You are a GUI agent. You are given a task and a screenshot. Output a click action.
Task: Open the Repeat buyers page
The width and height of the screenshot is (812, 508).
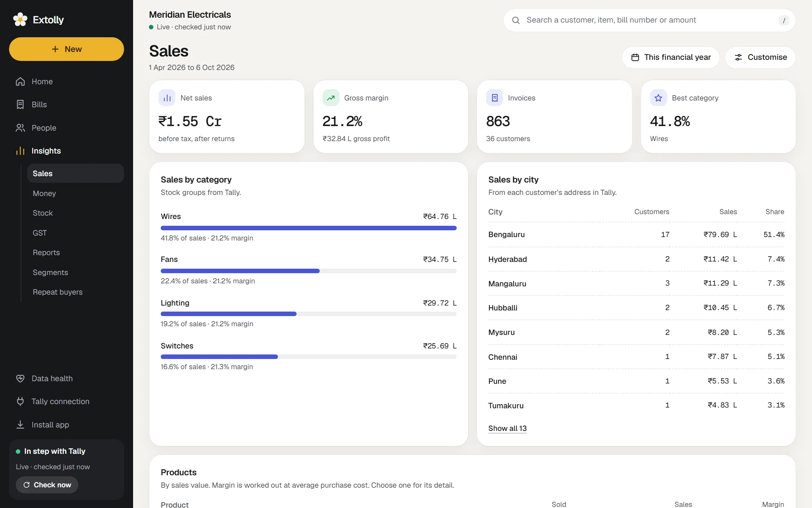pyautogui.click(x=76, y=292)
